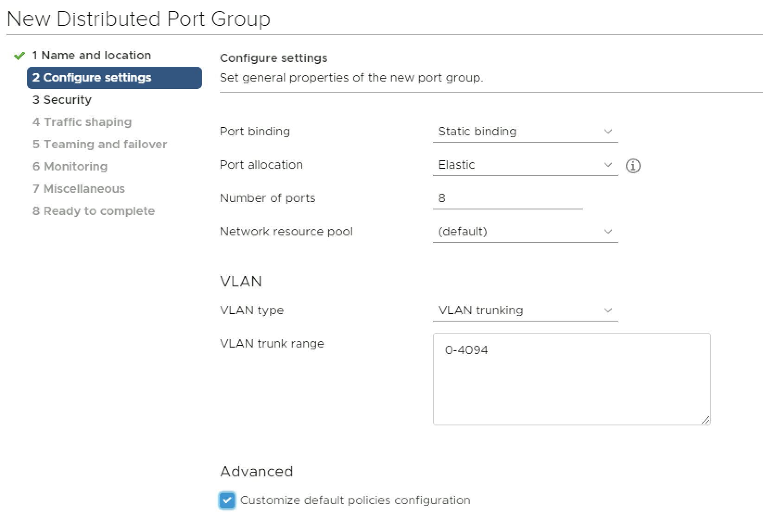Click the info icon beside Port allocation
Screen dimensions: 763x532
pyautogui.click(x=633, y=166)
